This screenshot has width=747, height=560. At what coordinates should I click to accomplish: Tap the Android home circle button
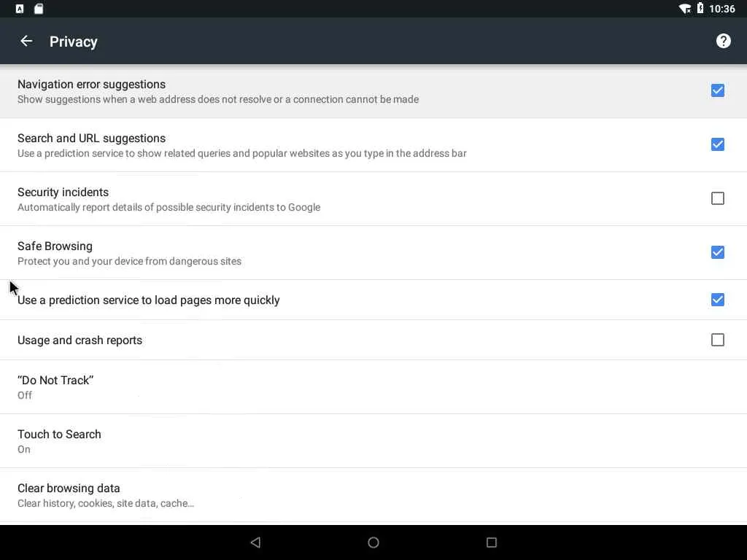(x=373, y=542)
